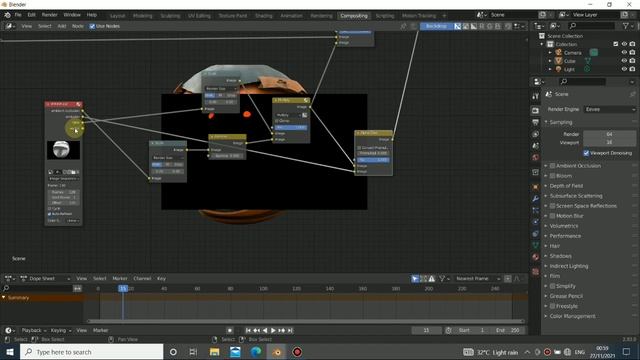Open the Material properties tab

(x=536, y=257)
